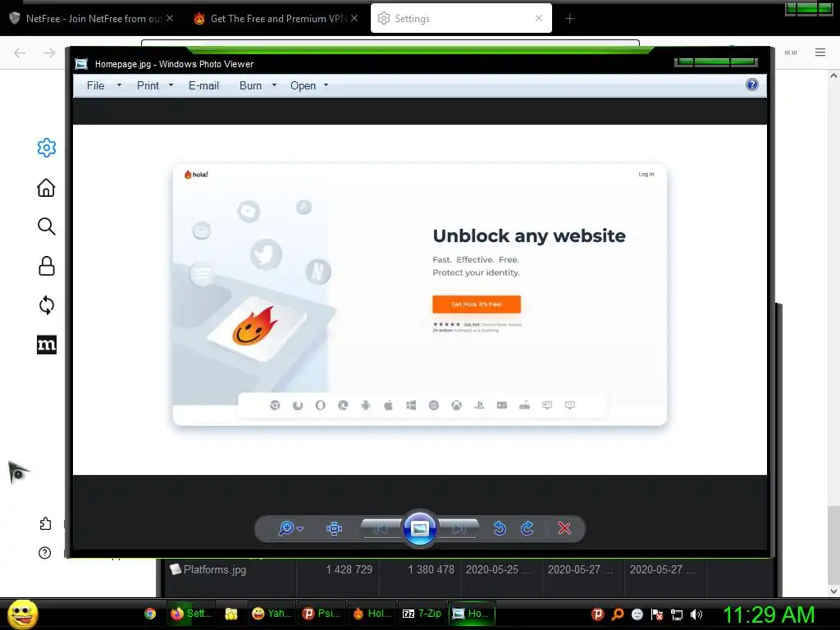This screenshot has height=630, width=840.
Task: Open the Print menu
Action: (148, 85)
